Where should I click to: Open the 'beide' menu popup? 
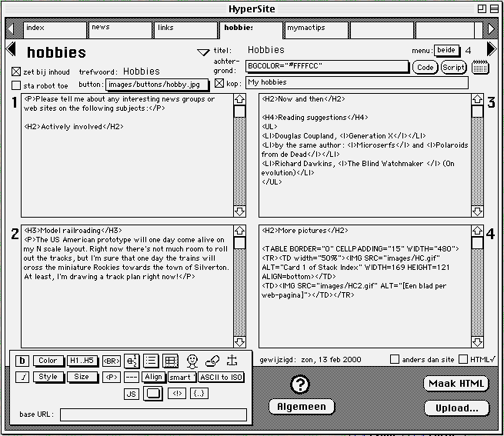pyautogui.click(x=447, y=51)
